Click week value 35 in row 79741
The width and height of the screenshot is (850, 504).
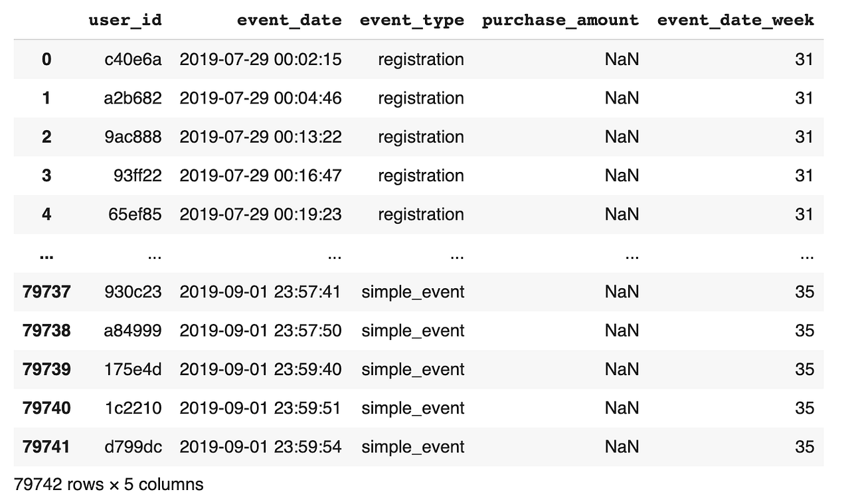pyautogui.click(x=804, y=447)
